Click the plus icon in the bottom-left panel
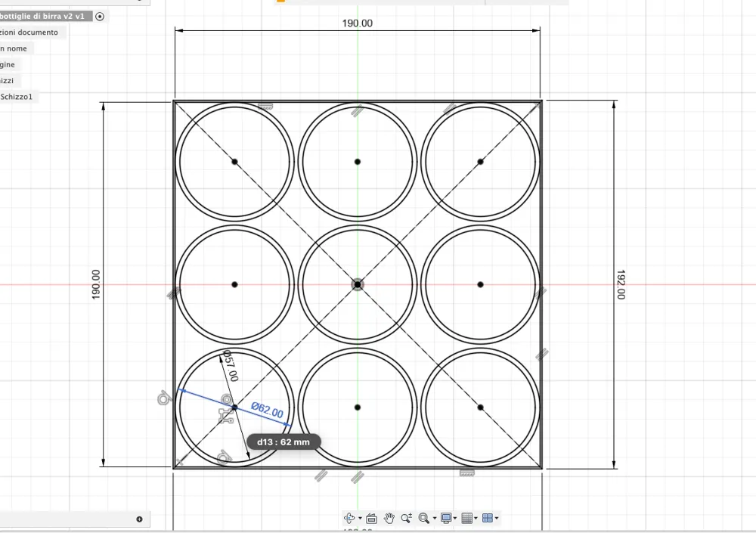The height and width of the screenshot is (533, 756). click(x=139, y=519)
